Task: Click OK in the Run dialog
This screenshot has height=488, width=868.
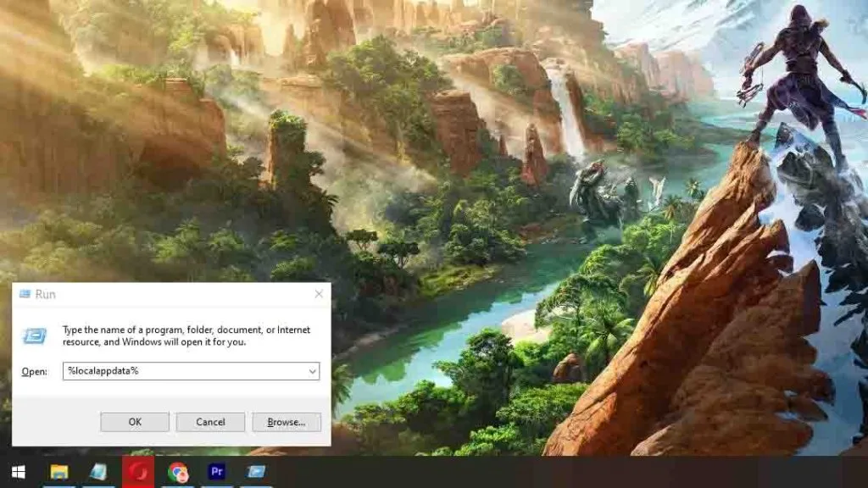Action: [x=135, y=422]
